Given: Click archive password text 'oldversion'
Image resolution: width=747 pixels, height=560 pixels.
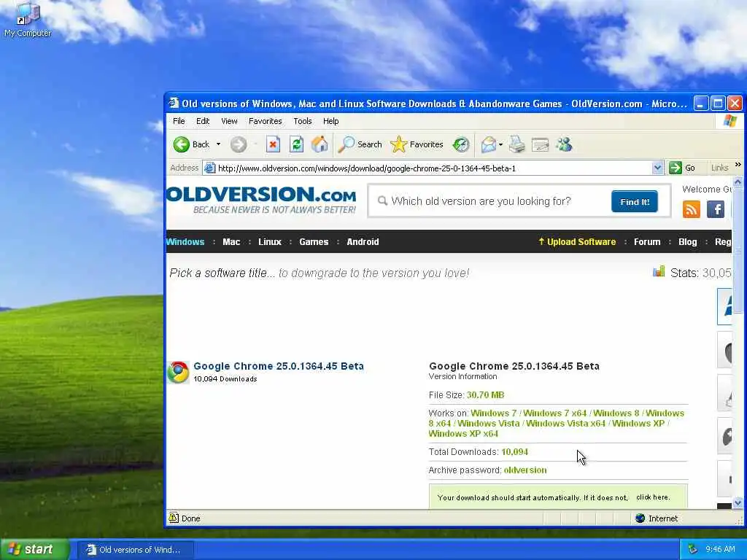Looking at the screenshot, I should point(525,470).
